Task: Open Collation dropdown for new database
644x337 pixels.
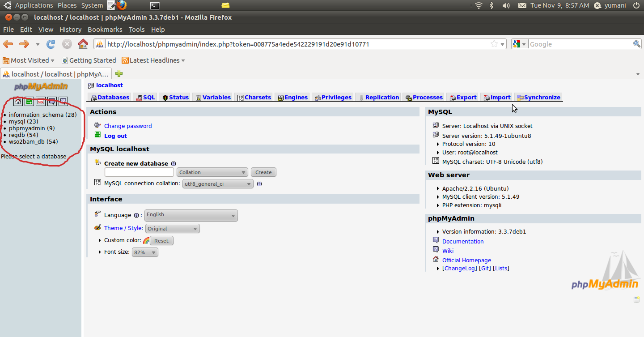Action: tap(212, 172)
